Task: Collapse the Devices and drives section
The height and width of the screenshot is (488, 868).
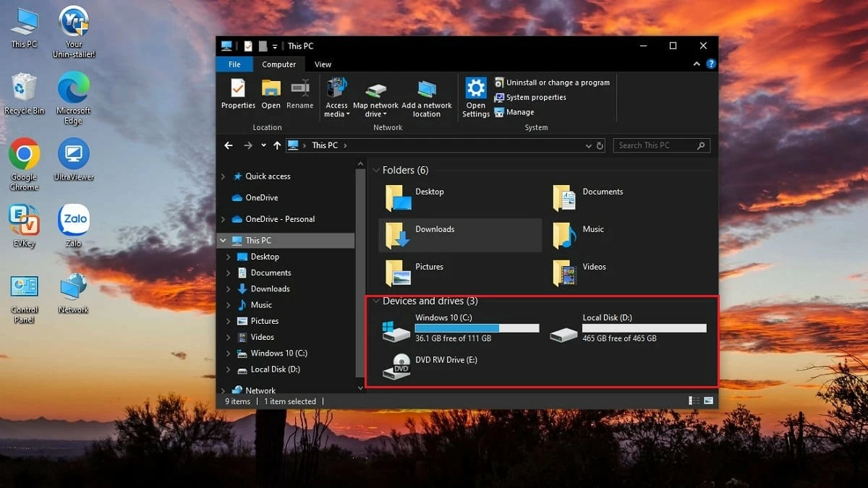Action: click(x=376, y=301)
